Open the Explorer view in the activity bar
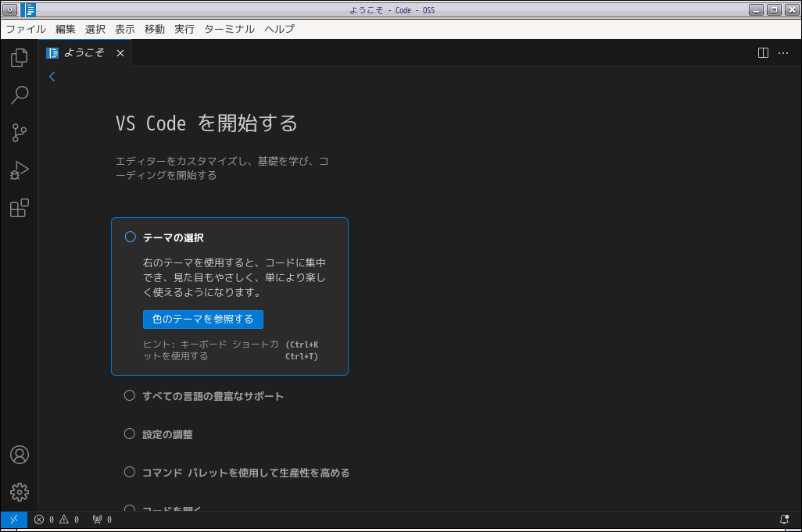Viewport: 802px width, 532px height. (x=19, y=58)
